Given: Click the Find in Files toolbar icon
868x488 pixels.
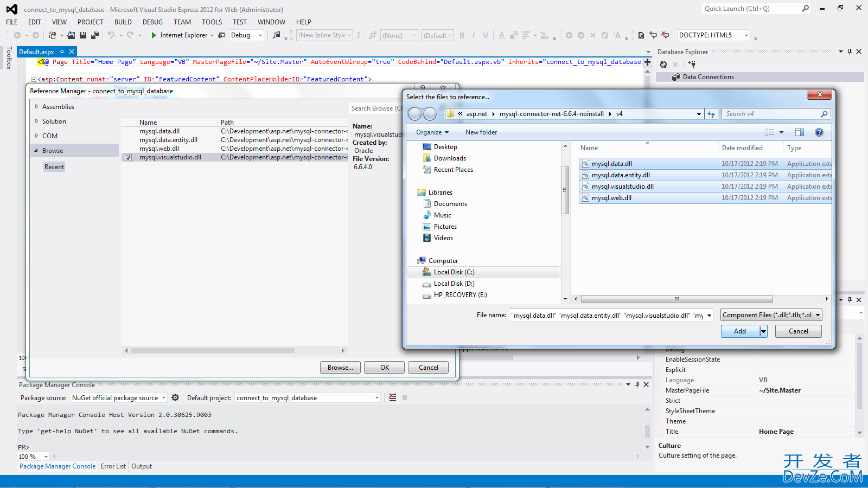Looking at the screenshot, I should point(277,35).
